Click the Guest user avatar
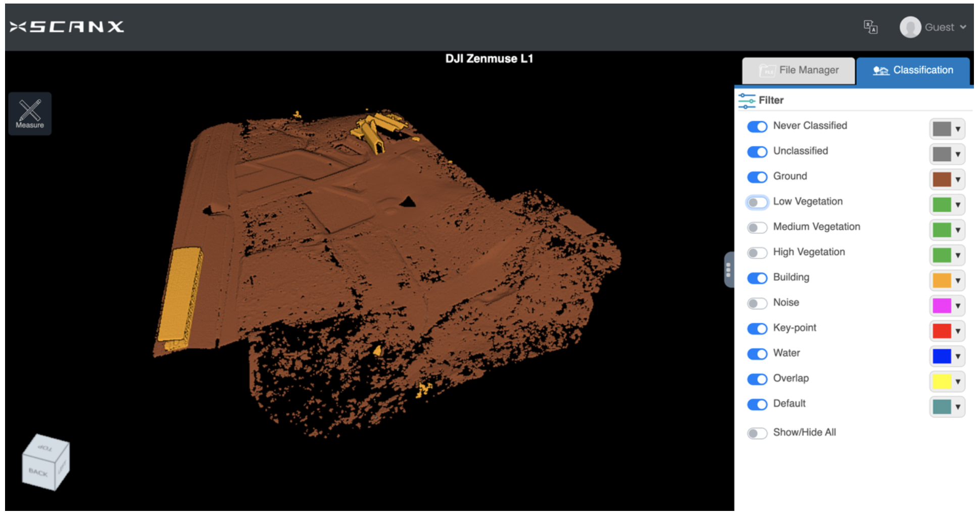The width and height of the screenshot is (980, 519). point(910,27)
